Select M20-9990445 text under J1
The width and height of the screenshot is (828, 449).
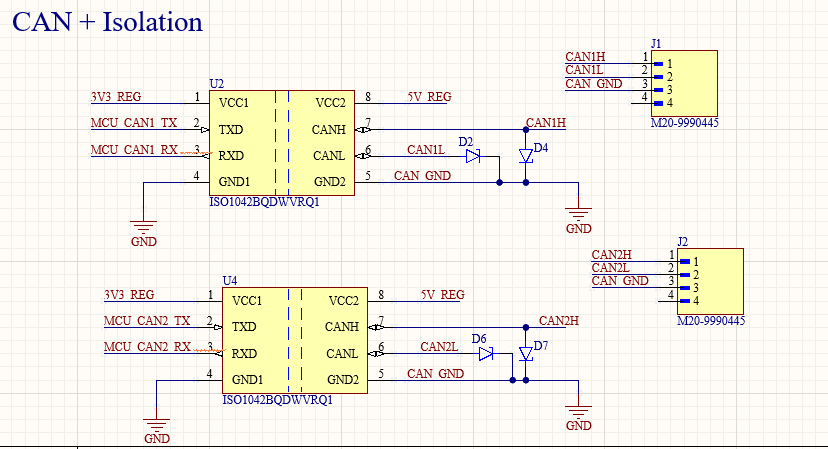click(x=685, y=123)
